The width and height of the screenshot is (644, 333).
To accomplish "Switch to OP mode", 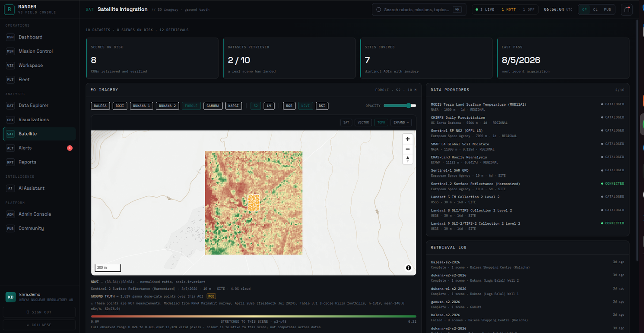I will pyautogui.click(x=584, y=9).
